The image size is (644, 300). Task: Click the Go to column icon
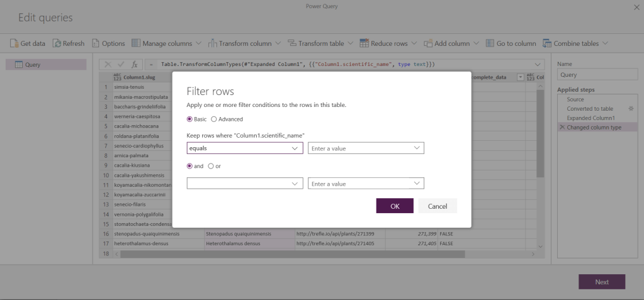(x=490, y=43)
